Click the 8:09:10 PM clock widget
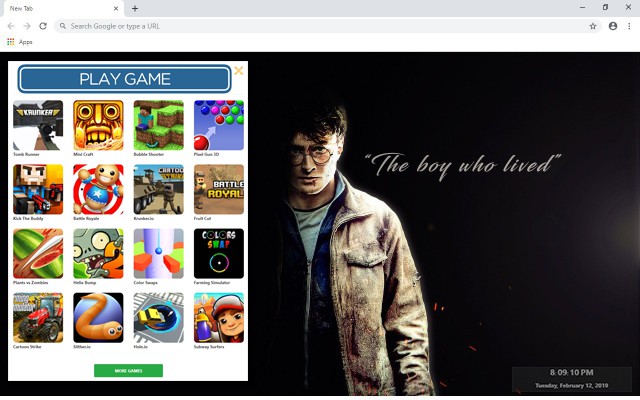Viewport: 640px width, 400px height. tap(571, 372)
